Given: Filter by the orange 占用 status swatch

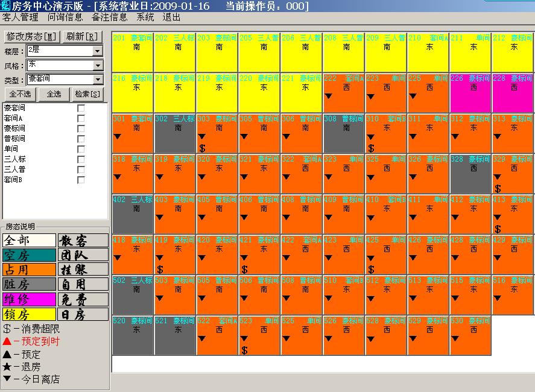Looking at the screenshot, I should 28,270.
